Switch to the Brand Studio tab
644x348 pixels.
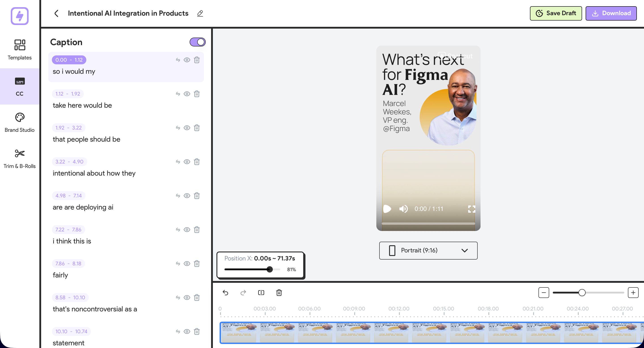pos(19,122)
